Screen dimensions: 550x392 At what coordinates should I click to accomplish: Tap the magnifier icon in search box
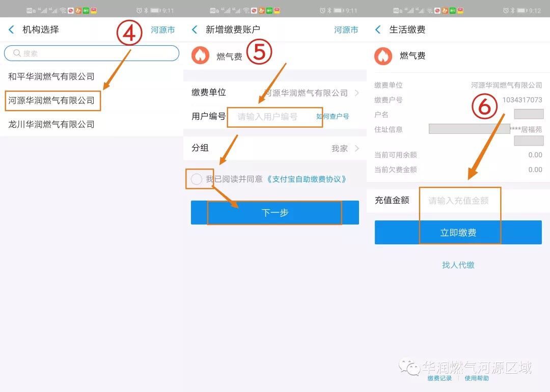coord(17,53)
